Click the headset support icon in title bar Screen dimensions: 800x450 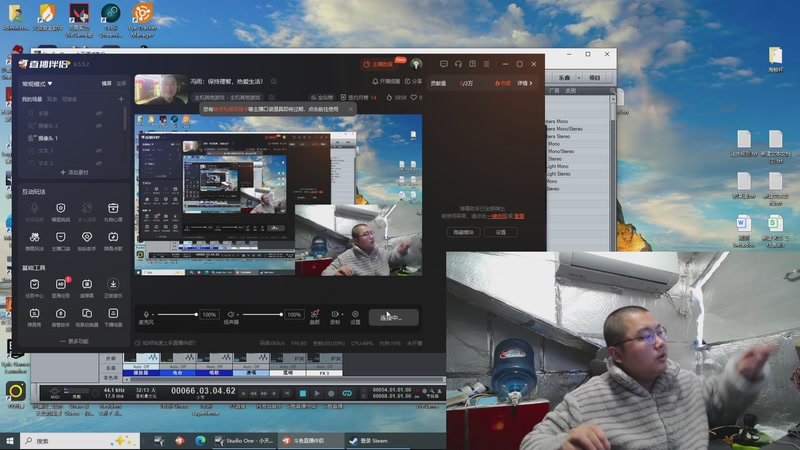(458, 64)
